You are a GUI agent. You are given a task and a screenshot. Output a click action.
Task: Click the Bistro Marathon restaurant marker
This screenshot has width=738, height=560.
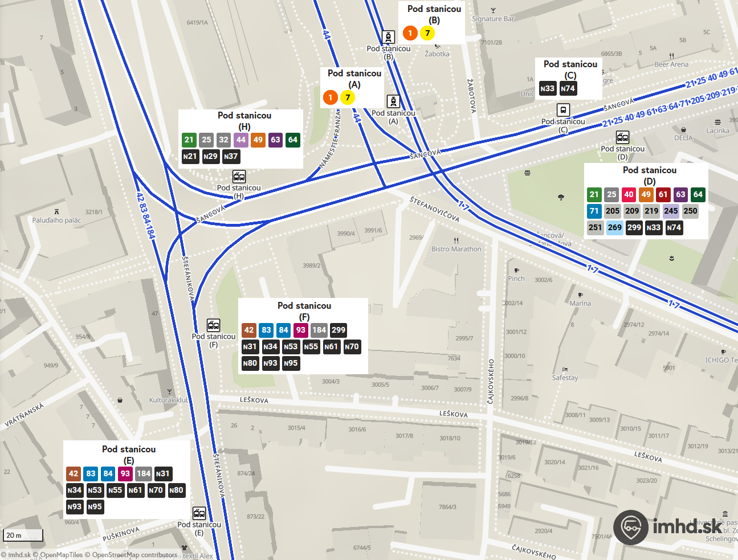coord(456,241)
